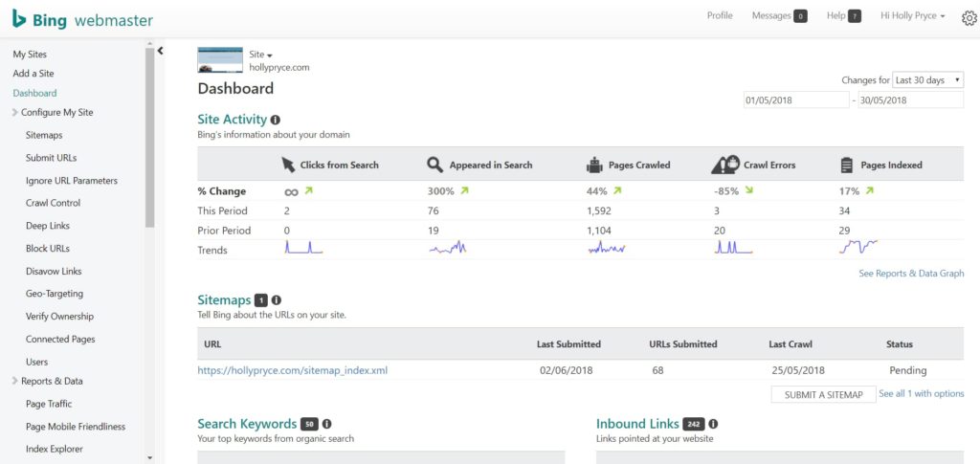980x464 pixels.
Task: Click the Pages Crawled robot icon
Action: point(594,165)
